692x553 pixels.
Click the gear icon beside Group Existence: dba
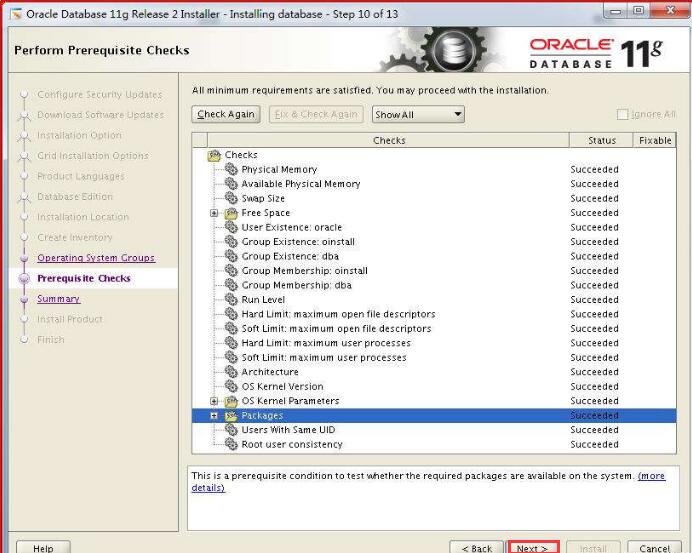(x=231, y=256)
